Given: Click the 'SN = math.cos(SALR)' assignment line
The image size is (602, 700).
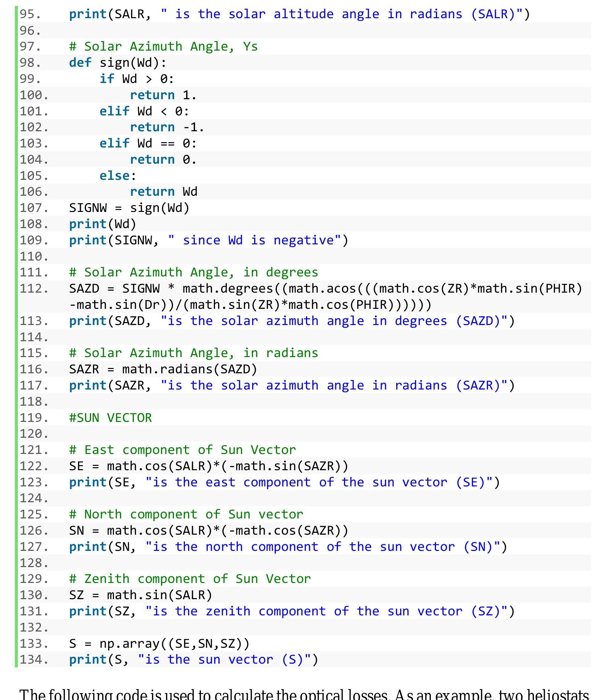Looking at the screenshot, I should pos(208,531).
